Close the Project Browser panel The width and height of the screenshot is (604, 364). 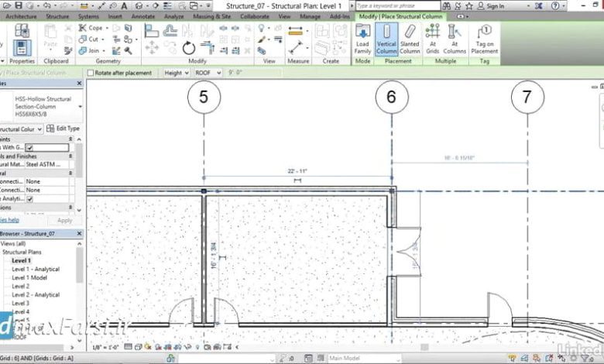79,234
